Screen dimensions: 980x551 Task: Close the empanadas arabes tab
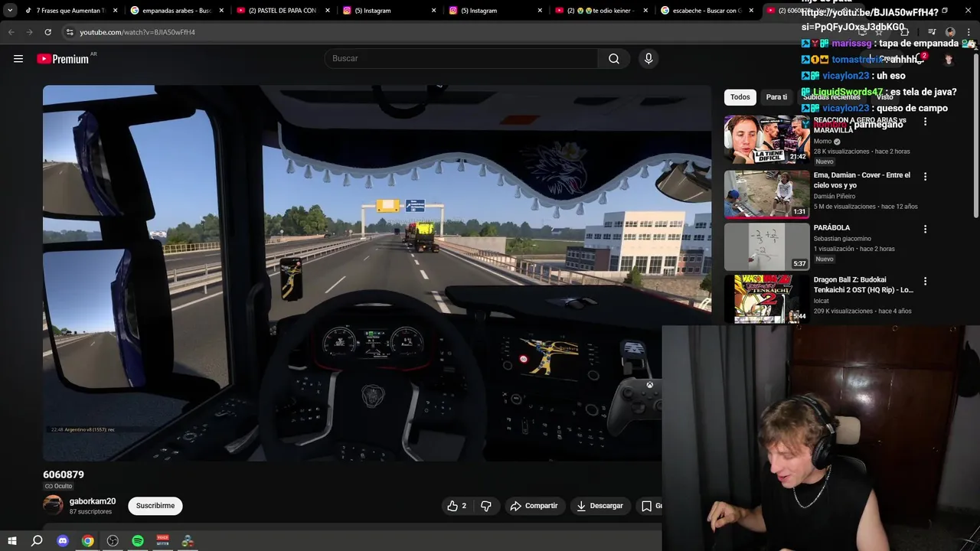click(x=222, y=11)
